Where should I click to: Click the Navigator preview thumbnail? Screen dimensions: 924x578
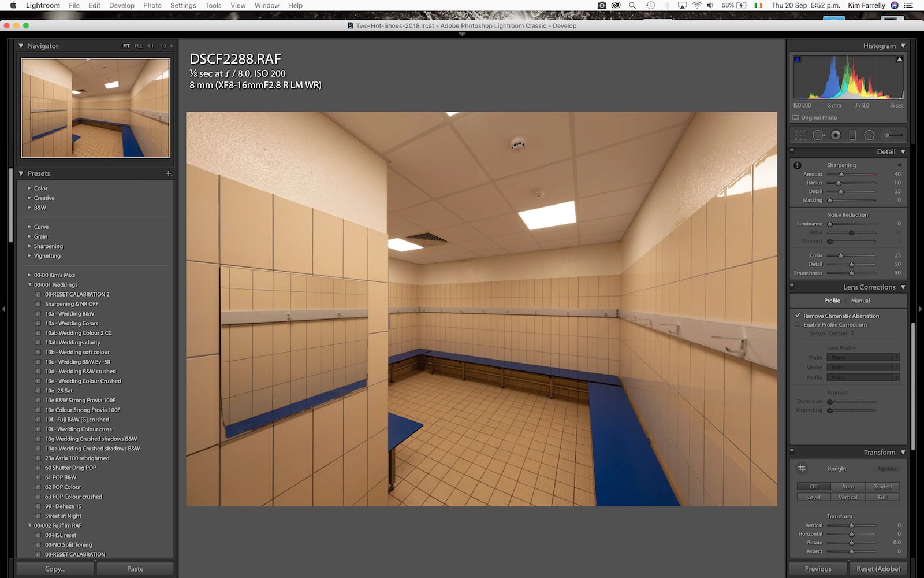(95, 108)
